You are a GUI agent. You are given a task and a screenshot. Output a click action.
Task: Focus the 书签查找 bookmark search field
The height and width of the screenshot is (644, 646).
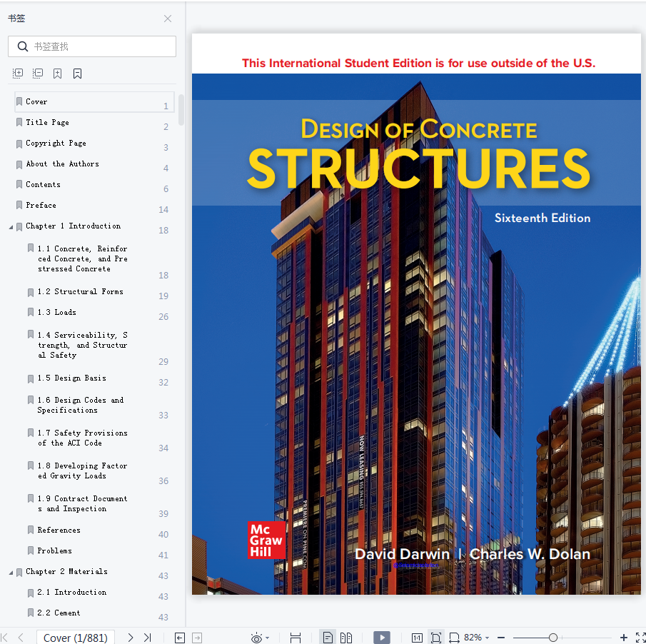tap(92, 46)
